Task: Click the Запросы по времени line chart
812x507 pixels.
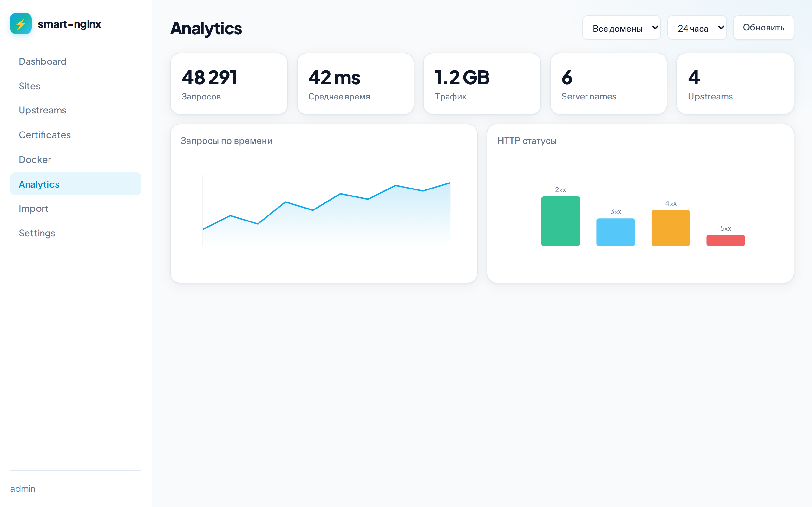Action: pos(329,210)
